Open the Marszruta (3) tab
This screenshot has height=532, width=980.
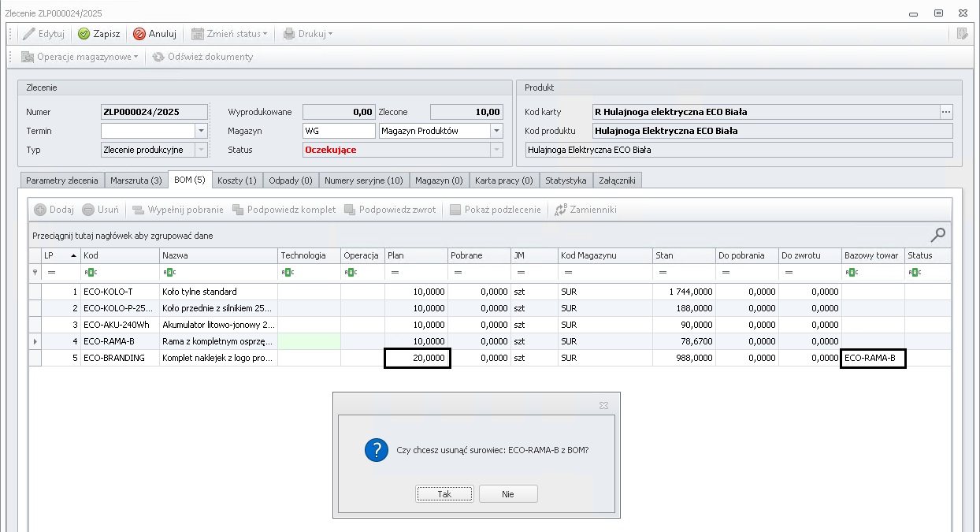pyautogui.click(x=136, y=180)
